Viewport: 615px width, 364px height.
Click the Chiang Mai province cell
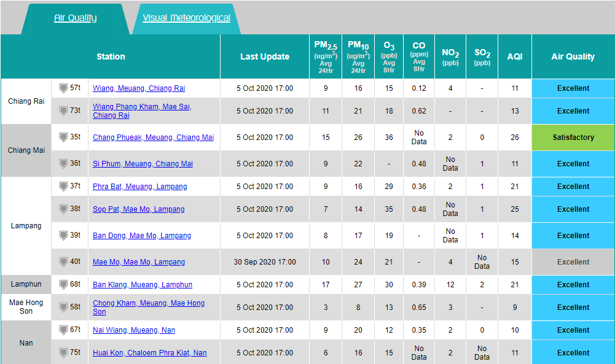[26, 150]
